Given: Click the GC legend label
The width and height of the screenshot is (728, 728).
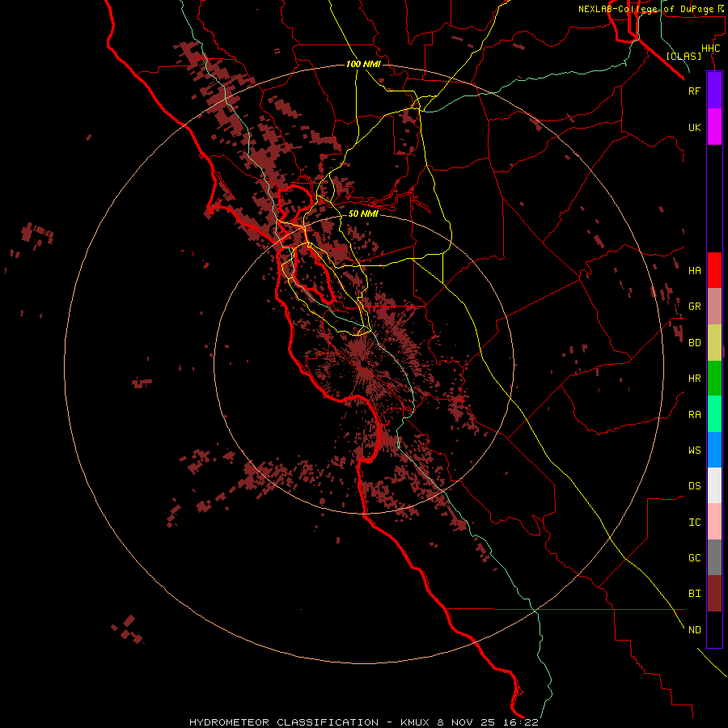Looking at the screenshot, I should click(x=694, y=558).
